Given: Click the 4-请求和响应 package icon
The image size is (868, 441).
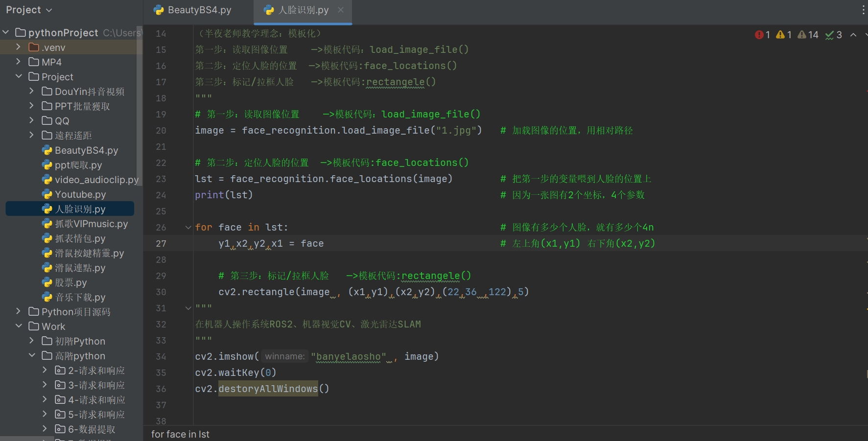Looking at the screenshot, I should tap(60, 400).
